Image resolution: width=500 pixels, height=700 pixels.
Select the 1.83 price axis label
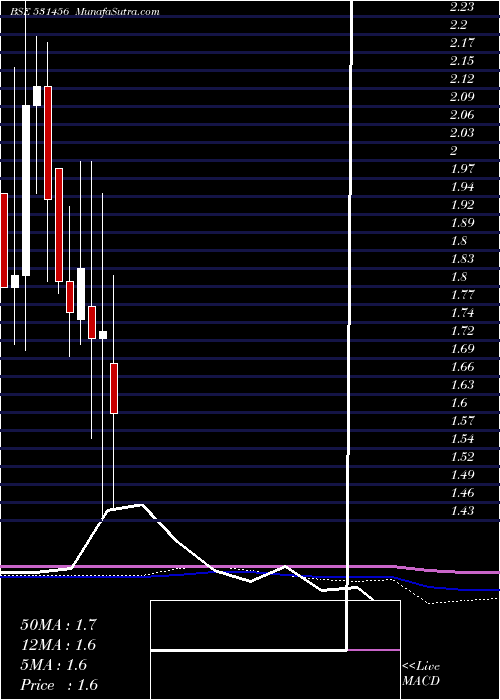click(462, 259)
